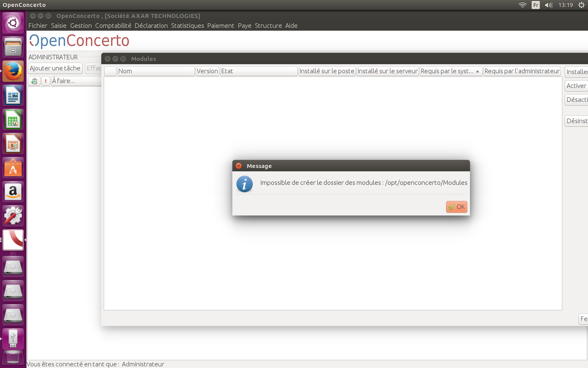
Task: Click the OpenConcerto logo
Action: [x=79, y=41]
